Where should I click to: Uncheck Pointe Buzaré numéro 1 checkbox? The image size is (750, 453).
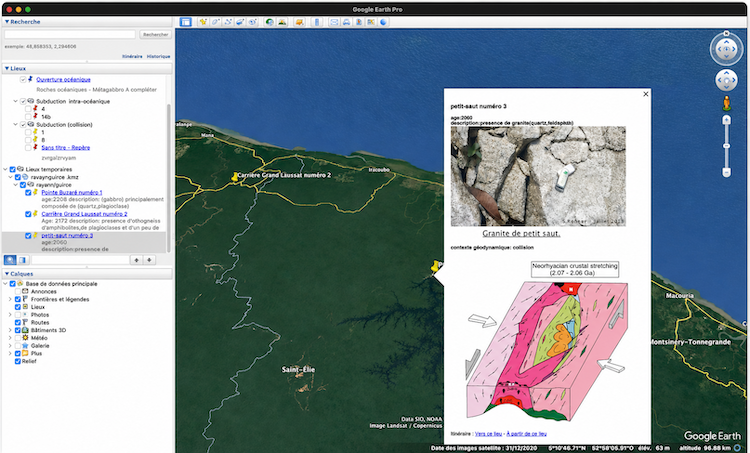[x=28, y=193]
